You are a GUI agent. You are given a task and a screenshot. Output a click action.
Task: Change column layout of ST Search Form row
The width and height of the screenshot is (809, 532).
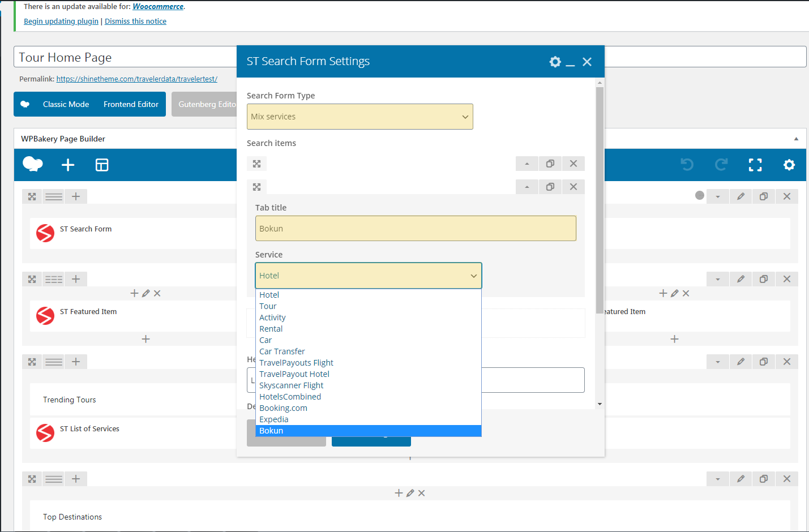(x=54, y=196)
